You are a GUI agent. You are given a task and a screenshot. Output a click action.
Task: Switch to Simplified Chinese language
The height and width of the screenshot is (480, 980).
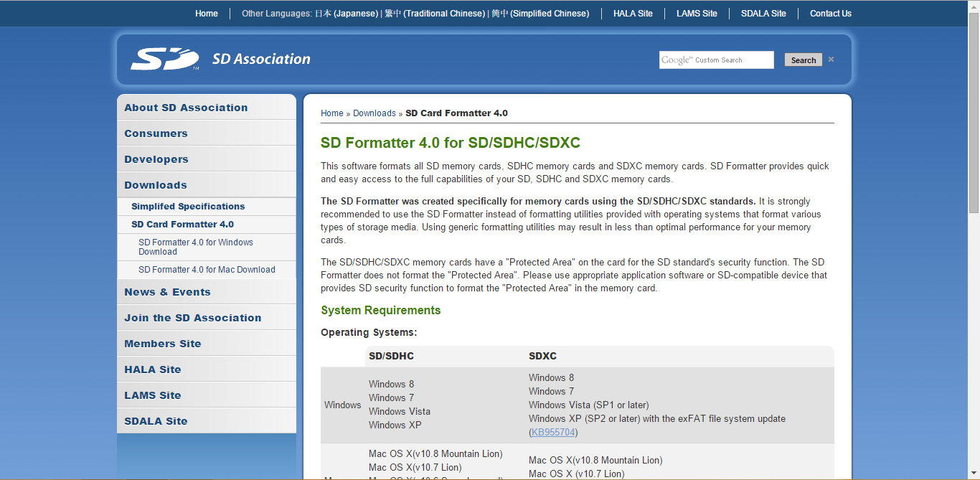[540, 14]
